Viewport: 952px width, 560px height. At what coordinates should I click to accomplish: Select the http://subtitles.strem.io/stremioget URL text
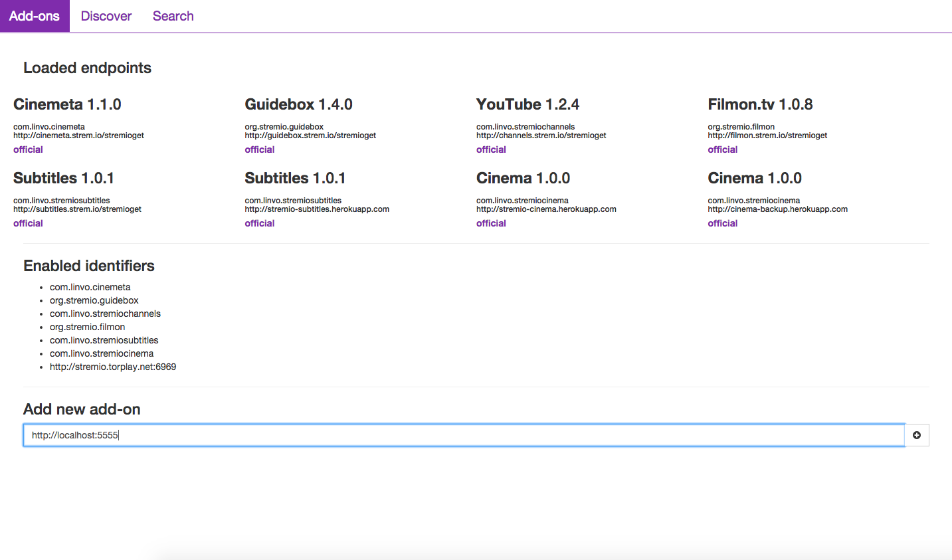point(77,209)
